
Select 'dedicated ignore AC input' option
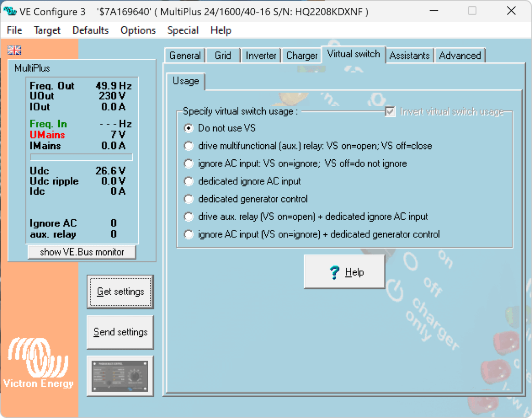click(189, 181)
